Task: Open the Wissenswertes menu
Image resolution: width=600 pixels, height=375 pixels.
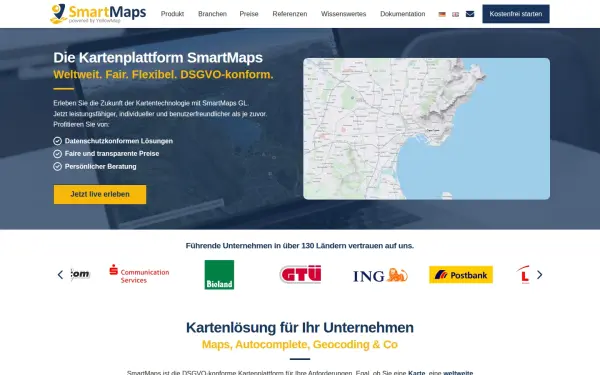Action: click(x=344, y=14)
